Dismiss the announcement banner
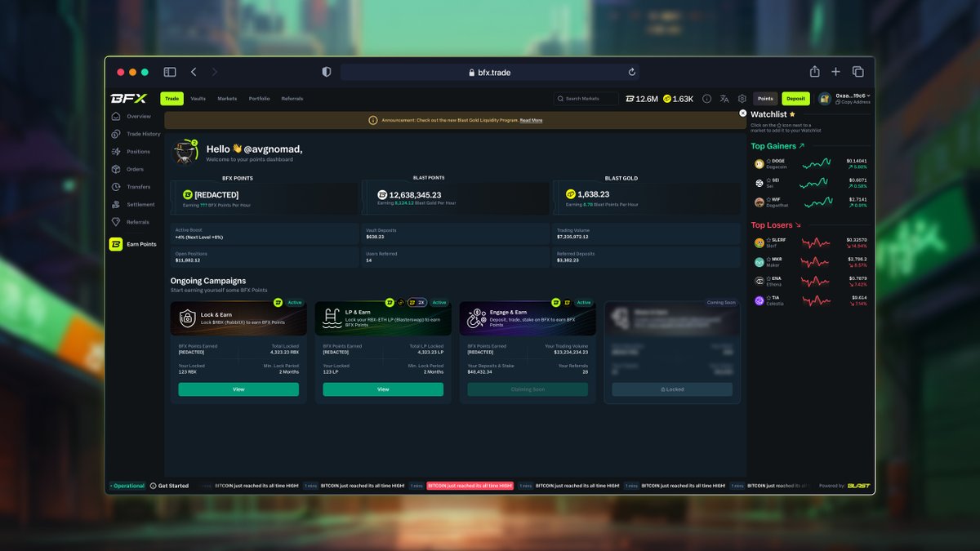980x551 pixels. point(743,113)
